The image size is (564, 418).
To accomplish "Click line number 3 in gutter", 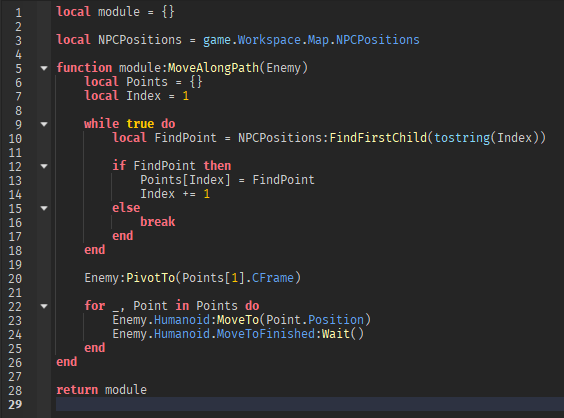I will (x=18, y=41).
